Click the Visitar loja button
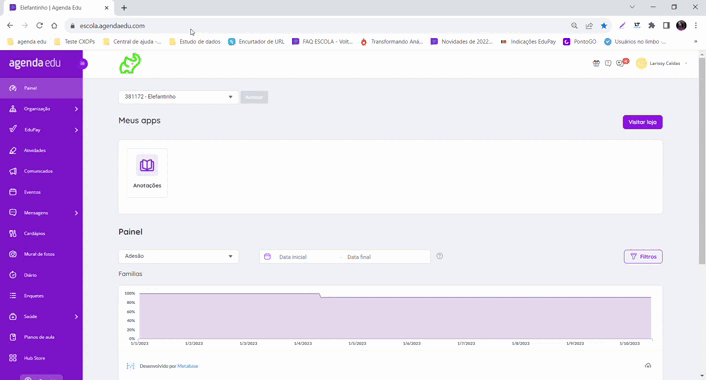Image resolution: width=706 pixels, height=380 pixels. (x=643, y=122)
